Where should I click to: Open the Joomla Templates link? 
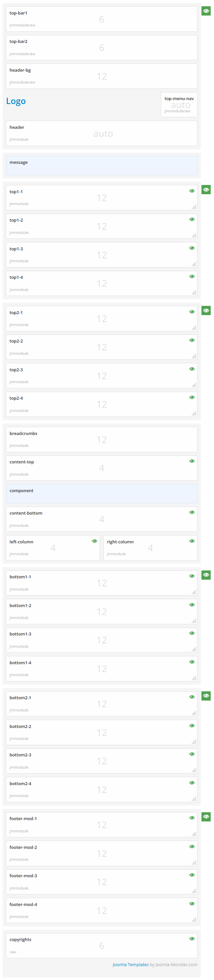(x=131, y=965)
